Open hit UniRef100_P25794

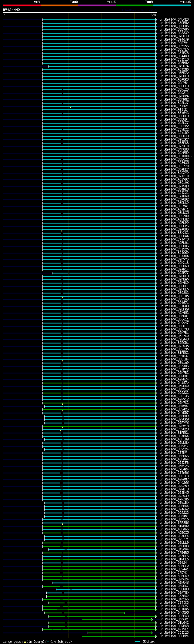[x=174, y=43]
